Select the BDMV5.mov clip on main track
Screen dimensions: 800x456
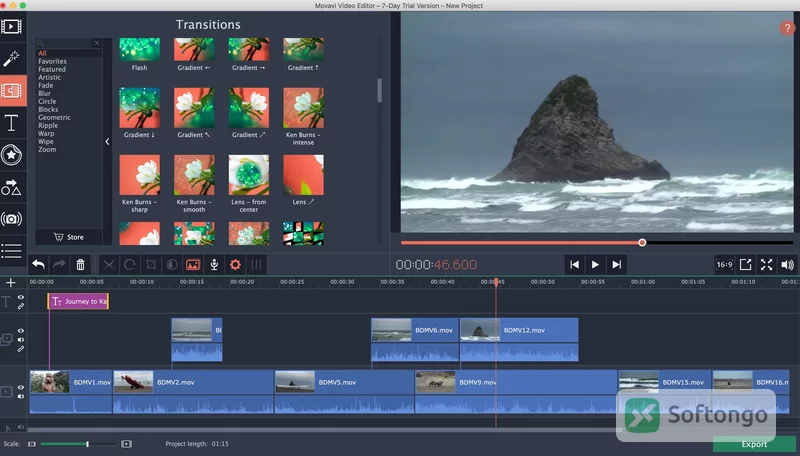click(344, 392)
